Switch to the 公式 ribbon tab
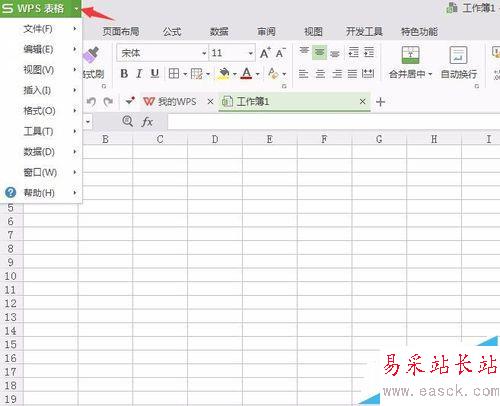 coord(172,32)
